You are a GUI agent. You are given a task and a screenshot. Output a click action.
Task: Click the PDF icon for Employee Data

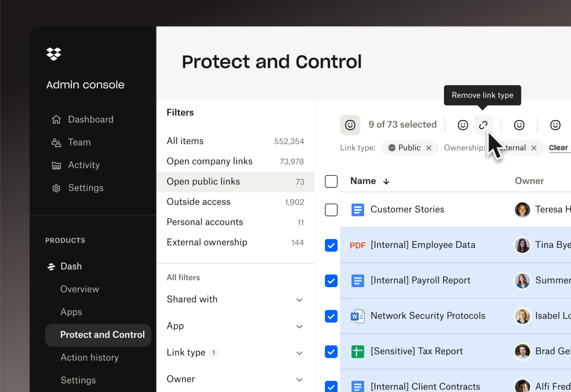(358, 245)
